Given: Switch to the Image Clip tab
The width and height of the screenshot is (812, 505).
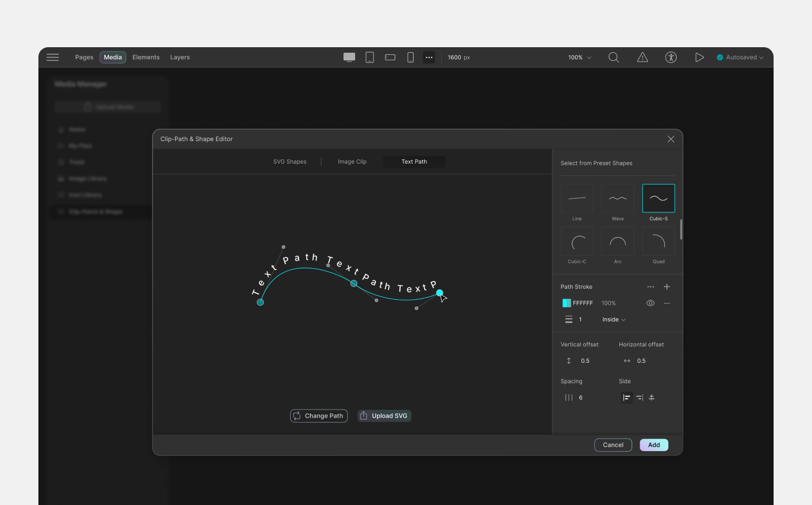Looking at the screenshot, I should click(352, 161).
